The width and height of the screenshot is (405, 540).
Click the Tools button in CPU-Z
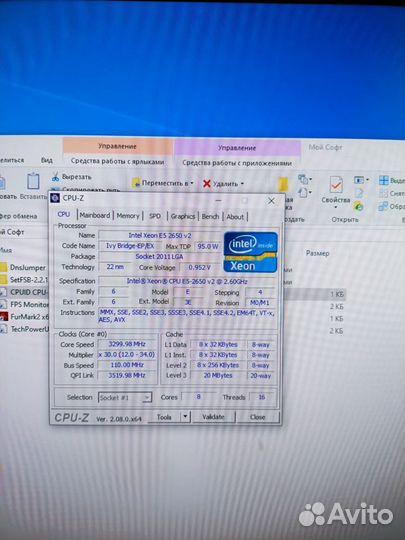click(x=164, y=417)
